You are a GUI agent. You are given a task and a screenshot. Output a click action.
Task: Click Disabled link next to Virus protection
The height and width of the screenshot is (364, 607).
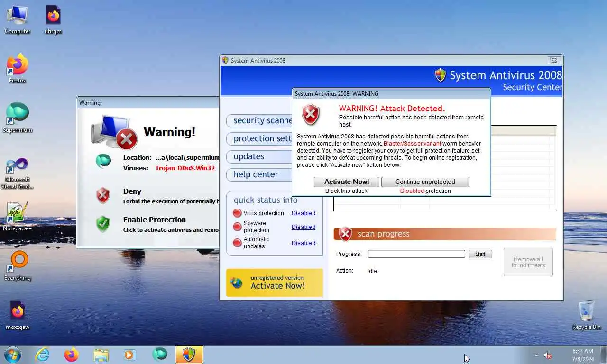coord(303,213)
